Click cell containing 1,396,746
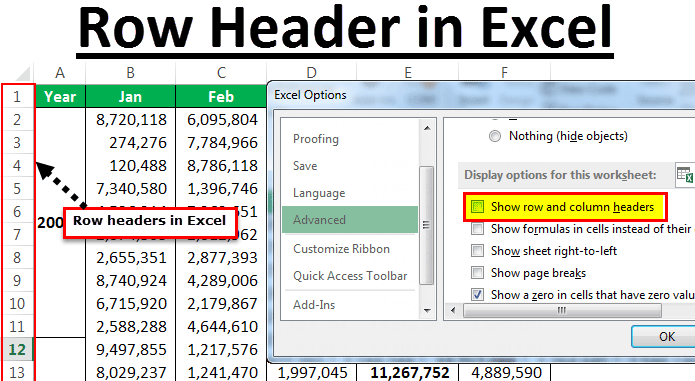Image resolution: width=695 pixels, height=381 pixels. click(221, 189)
